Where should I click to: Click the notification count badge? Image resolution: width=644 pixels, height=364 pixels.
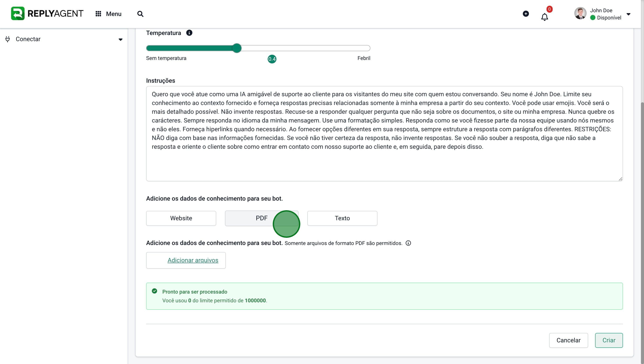pos(549,9)
